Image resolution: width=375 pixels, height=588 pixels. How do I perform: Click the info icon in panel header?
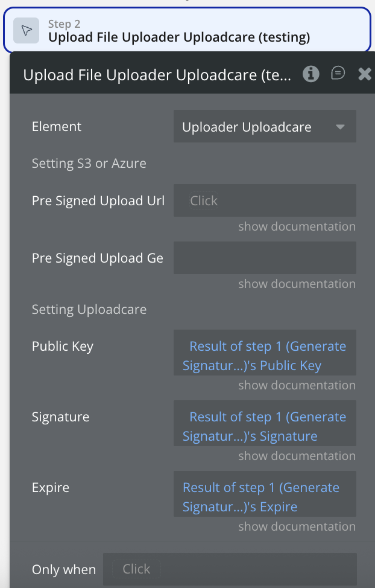click(x=311, y=74)
